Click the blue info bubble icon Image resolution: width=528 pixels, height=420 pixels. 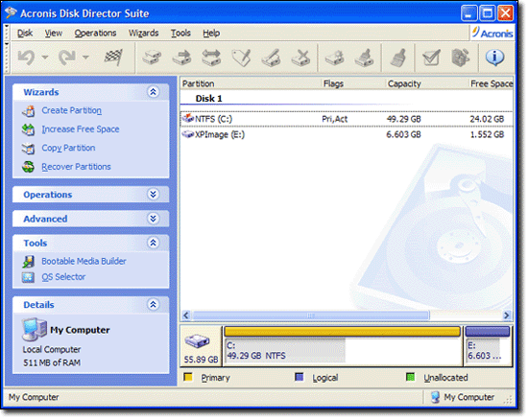coord(494,58)
